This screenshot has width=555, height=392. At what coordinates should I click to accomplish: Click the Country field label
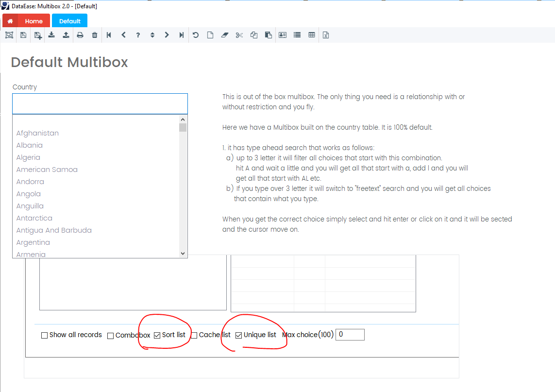(25, 87)
